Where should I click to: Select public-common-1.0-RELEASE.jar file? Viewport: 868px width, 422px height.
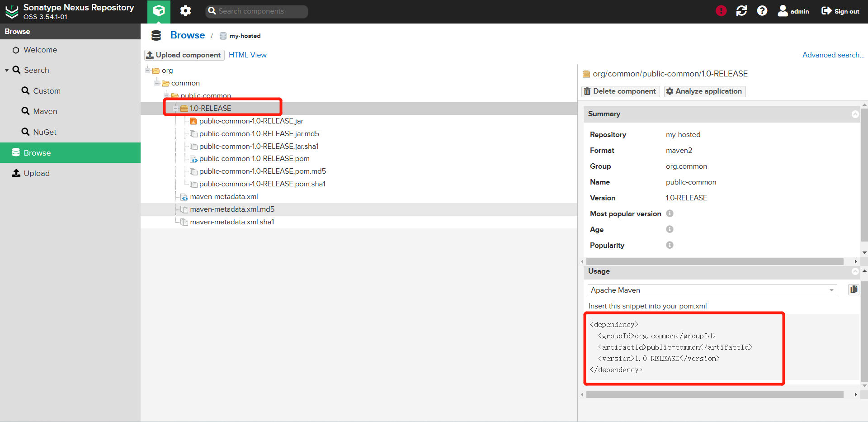pos(251,121)
